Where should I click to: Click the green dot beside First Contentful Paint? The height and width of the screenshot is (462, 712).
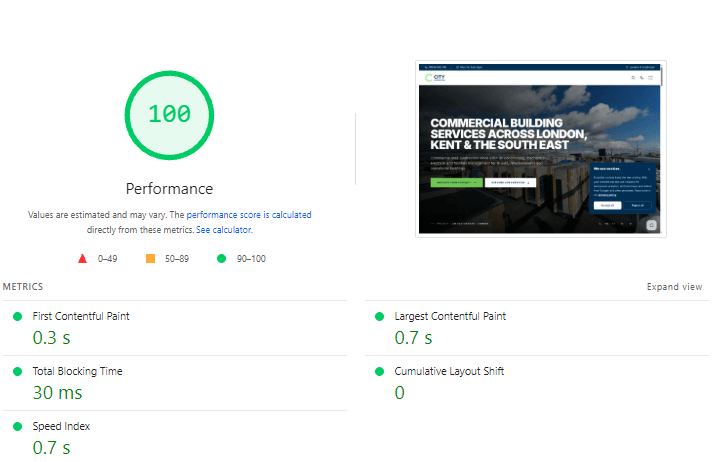(18, 317)
